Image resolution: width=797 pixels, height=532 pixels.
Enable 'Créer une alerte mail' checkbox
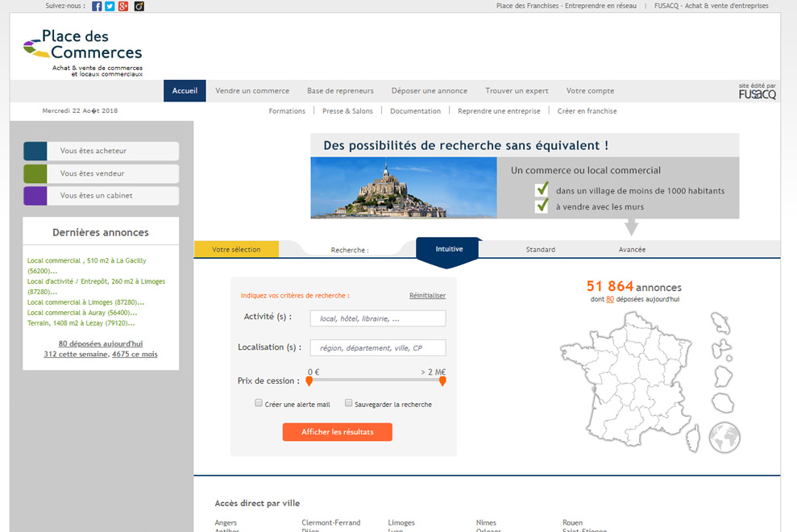258,403
